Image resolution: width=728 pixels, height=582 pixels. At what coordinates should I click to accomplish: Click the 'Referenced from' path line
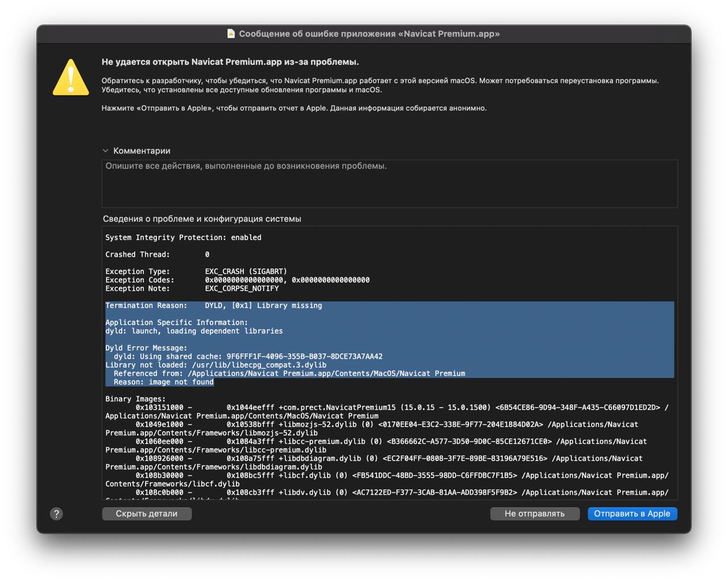click(289, 373)
